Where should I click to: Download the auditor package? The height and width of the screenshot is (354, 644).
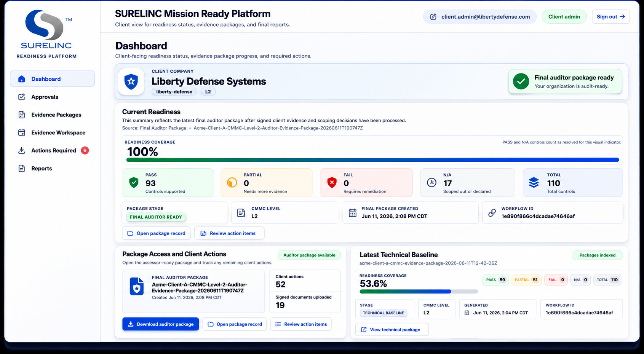click(160, 324)
